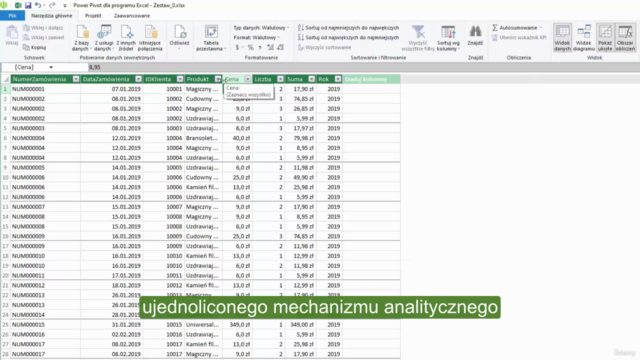Open the Znajdź binoculars search

click(x=475, y=36)
